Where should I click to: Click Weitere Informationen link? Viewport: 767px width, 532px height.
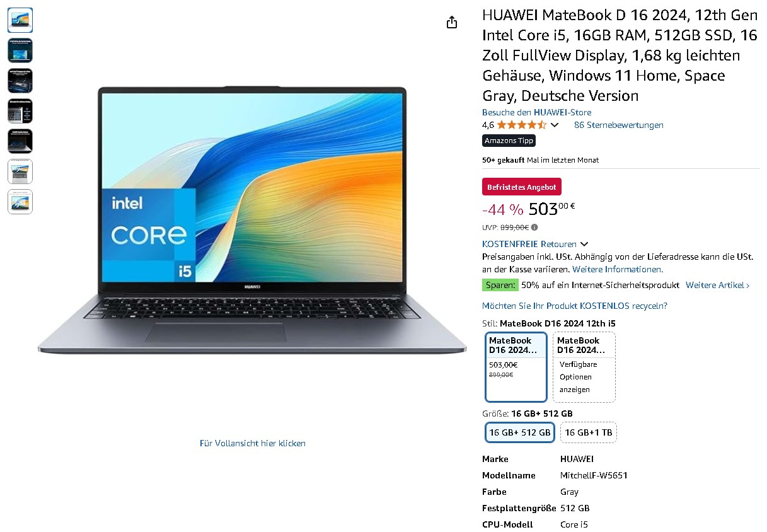[x=618, y=269]
